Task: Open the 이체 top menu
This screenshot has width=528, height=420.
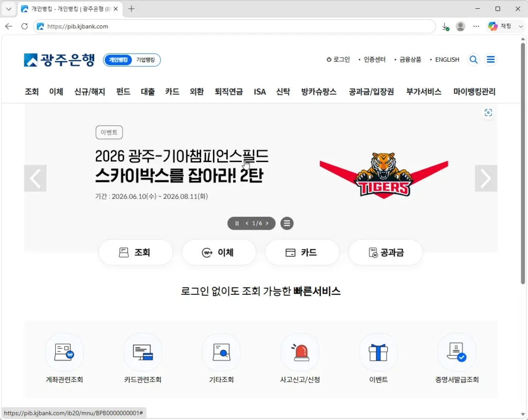Action: pos(56,92)
